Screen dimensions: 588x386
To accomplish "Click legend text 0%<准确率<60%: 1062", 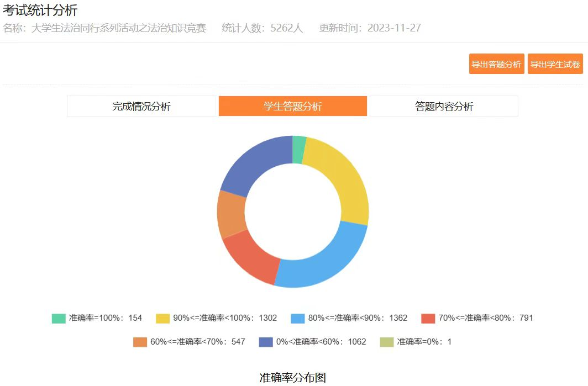I will [x=321, y=342].
